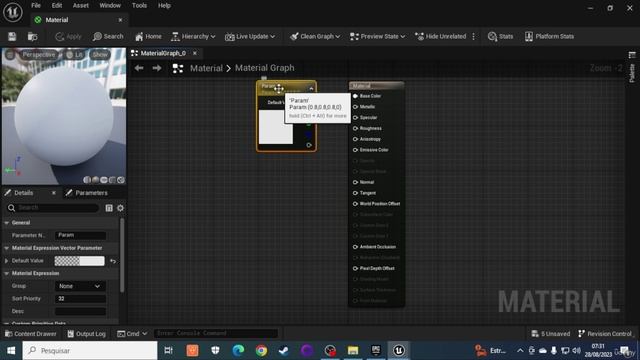Close the MaterialGraph_0 tab

pos(195,53)
